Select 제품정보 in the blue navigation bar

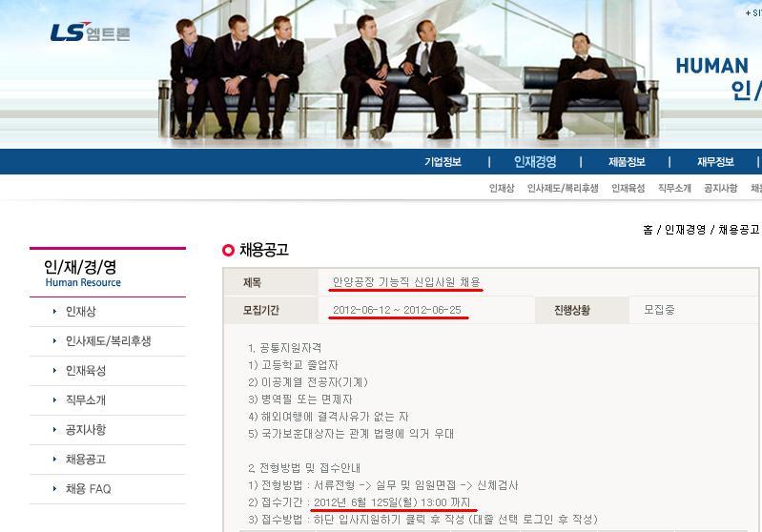[x=627, y=162]
